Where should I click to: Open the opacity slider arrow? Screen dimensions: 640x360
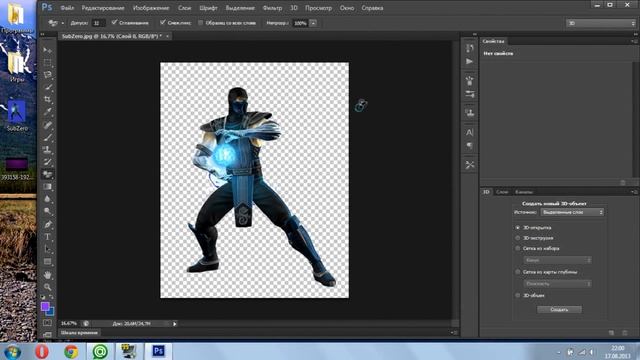coord(313,23)
